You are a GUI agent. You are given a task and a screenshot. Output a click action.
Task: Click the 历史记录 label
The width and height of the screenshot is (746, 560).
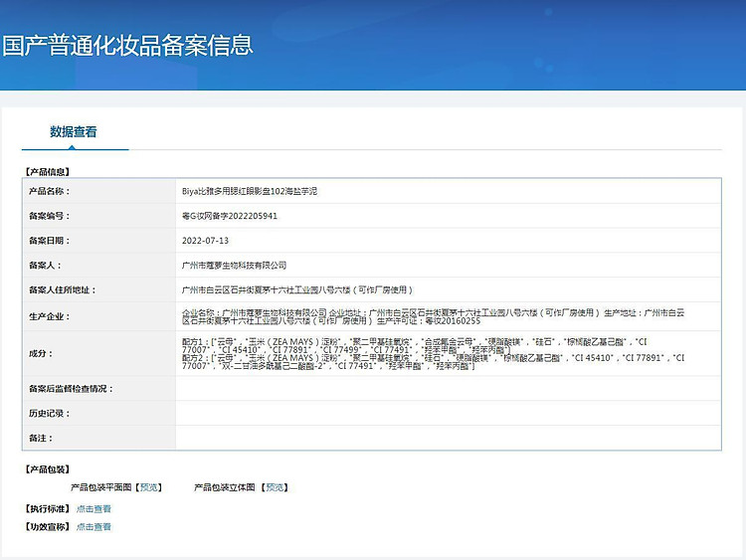click(x=50, y=414)
